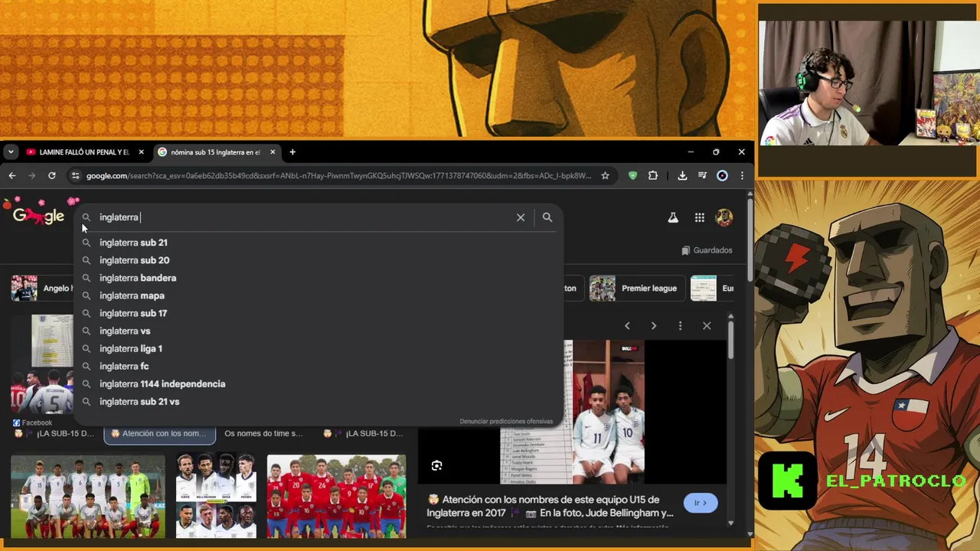Select the Angelo filter chip
Image resolution: width=980 pixels, height=551 pixels.
point(42,289)
